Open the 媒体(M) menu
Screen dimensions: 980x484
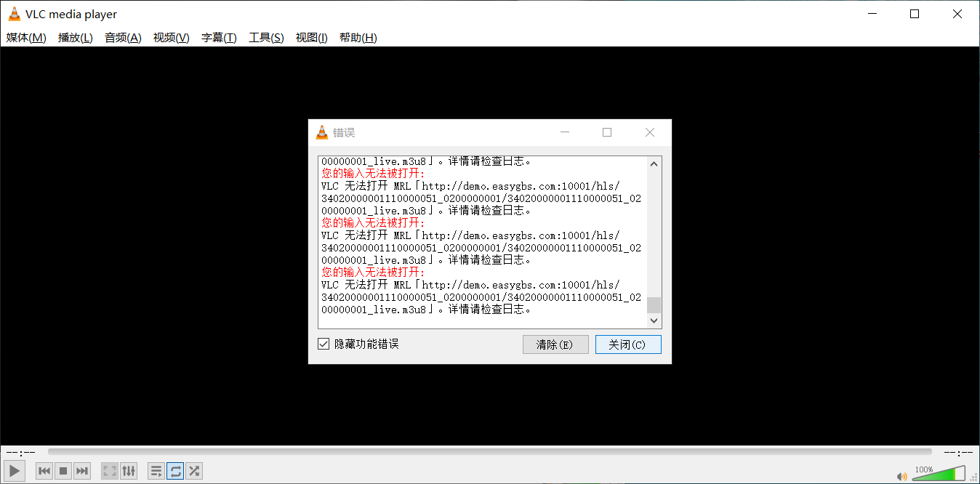pos(26,38)
